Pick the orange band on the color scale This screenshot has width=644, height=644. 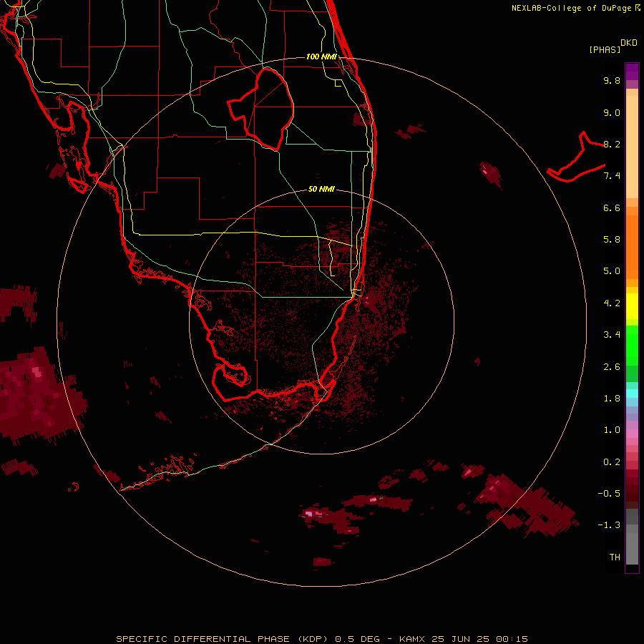(632, 248)
